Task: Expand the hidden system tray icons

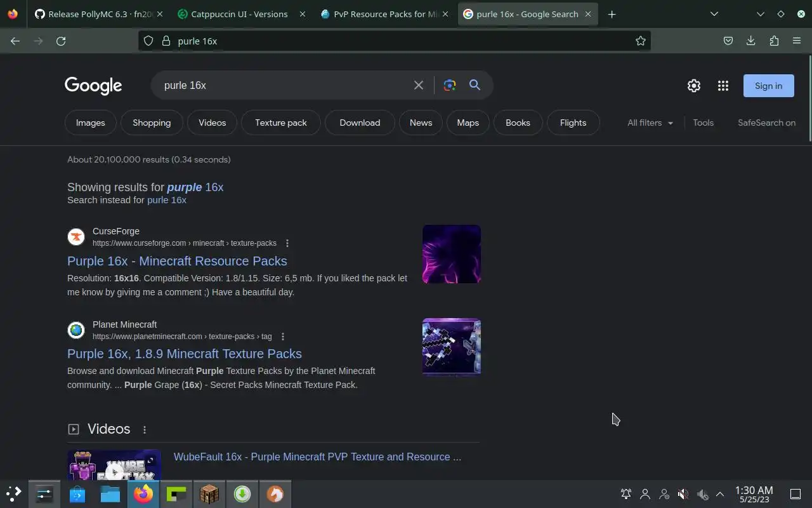Action: 720,494
